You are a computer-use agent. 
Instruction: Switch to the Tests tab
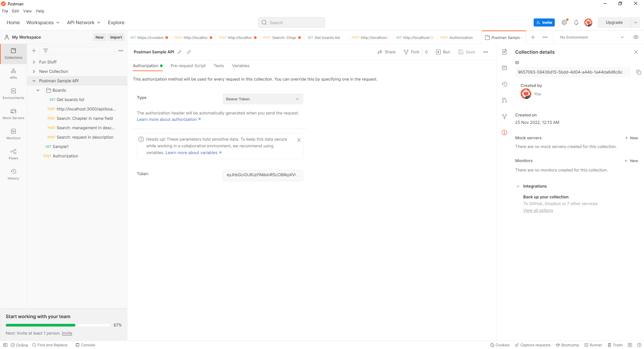point(219,66)
